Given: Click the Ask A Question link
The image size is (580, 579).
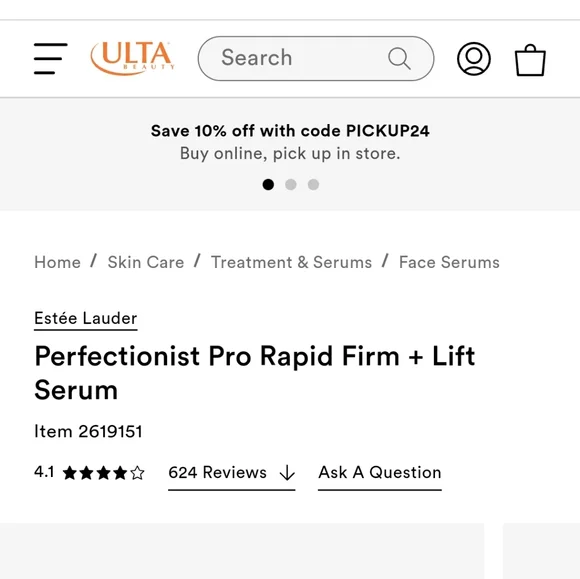Looking at the screenshot, I should [380, 473].
